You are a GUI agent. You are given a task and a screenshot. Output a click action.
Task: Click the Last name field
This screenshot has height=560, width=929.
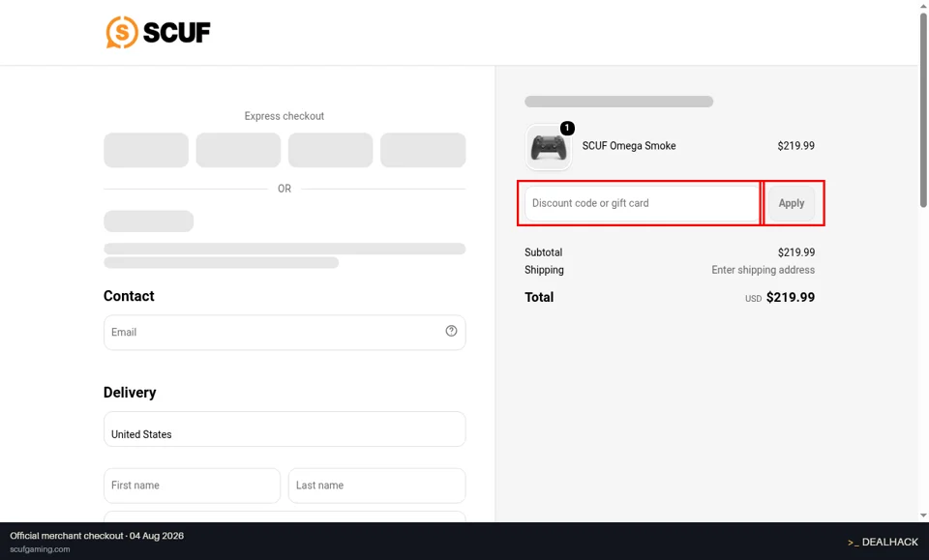tap(376, 486)
